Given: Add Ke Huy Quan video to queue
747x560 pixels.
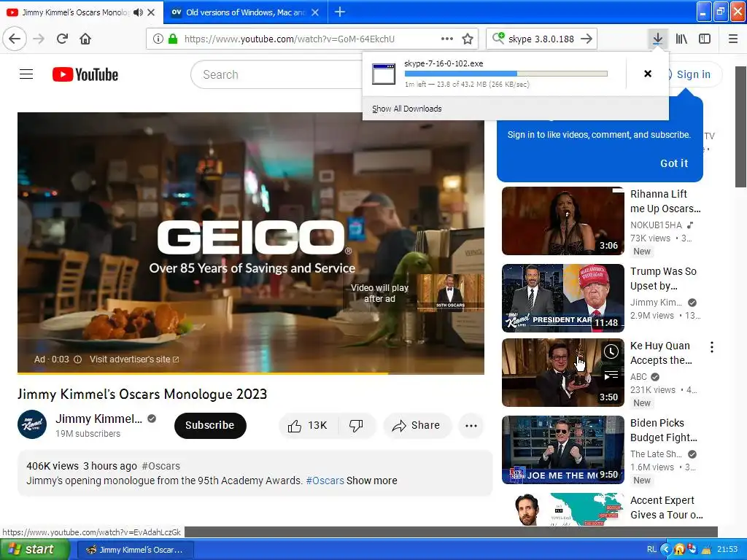Looking at the screenshot, I should (x=611, y=376).
